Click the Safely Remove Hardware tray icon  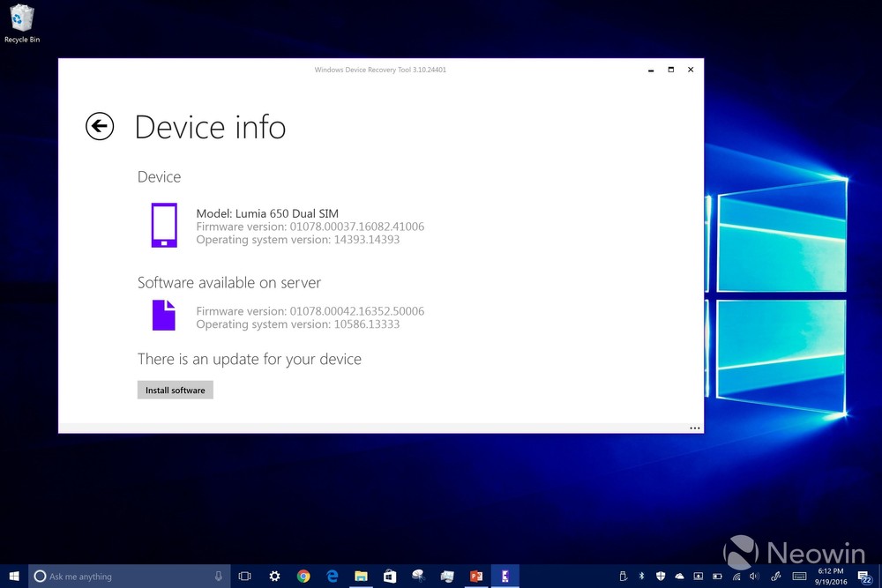pyautogui.click(x=624, y=577)
